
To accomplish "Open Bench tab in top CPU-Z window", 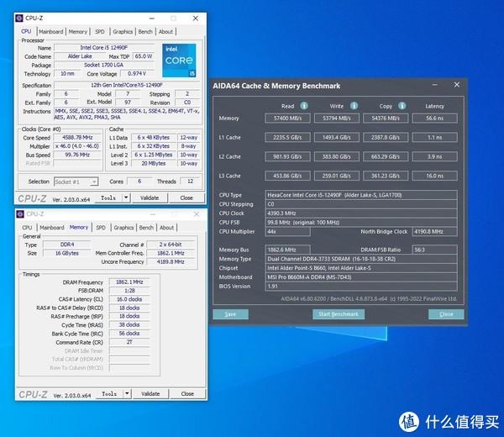I will pos(145,31).
